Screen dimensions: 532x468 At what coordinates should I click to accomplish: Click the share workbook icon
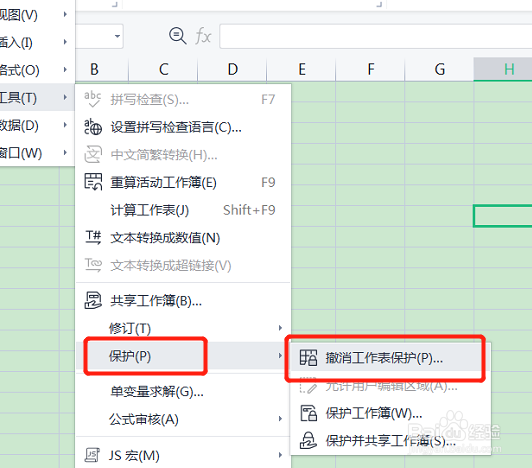pos(93,300)
